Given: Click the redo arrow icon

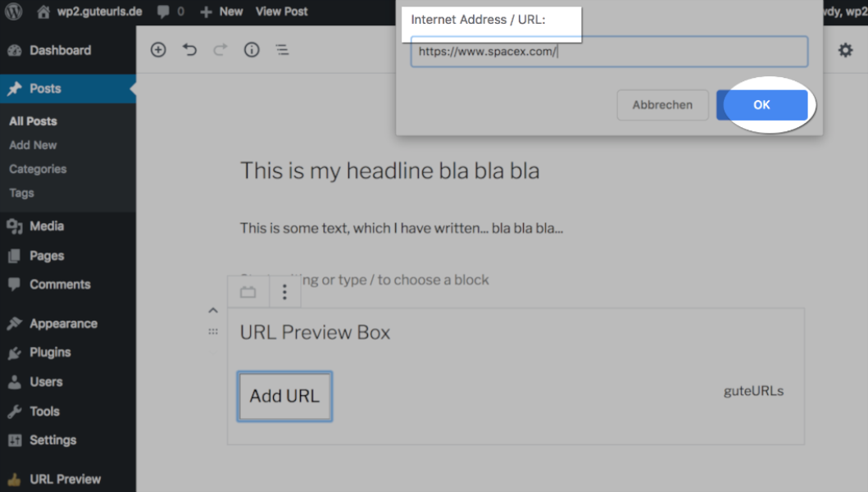Looking at the screenshot, I should tap(220, 50).
